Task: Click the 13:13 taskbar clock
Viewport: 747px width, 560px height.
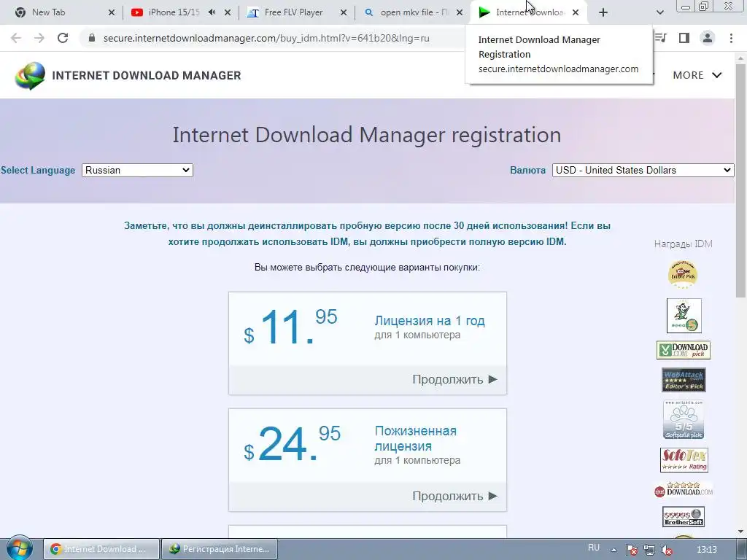Action: pyautogui.click(x=706, y=550)
